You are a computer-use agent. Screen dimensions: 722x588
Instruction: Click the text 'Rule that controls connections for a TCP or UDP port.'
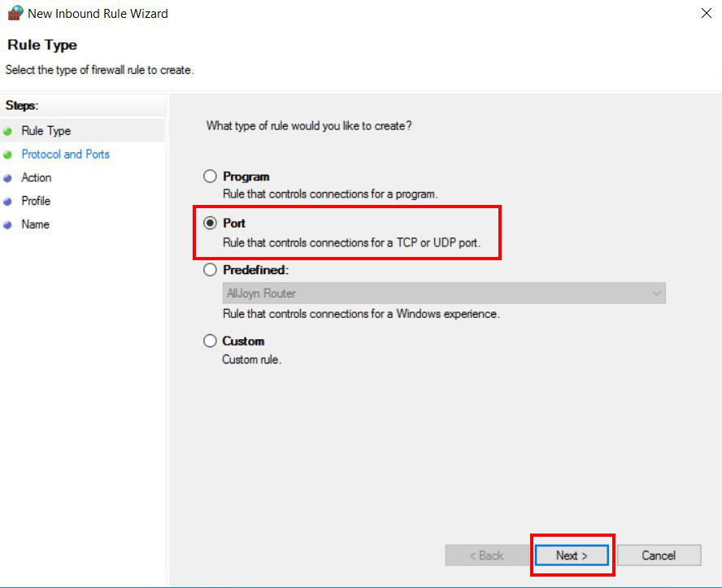pyautogui.click(x=352, y=242)
